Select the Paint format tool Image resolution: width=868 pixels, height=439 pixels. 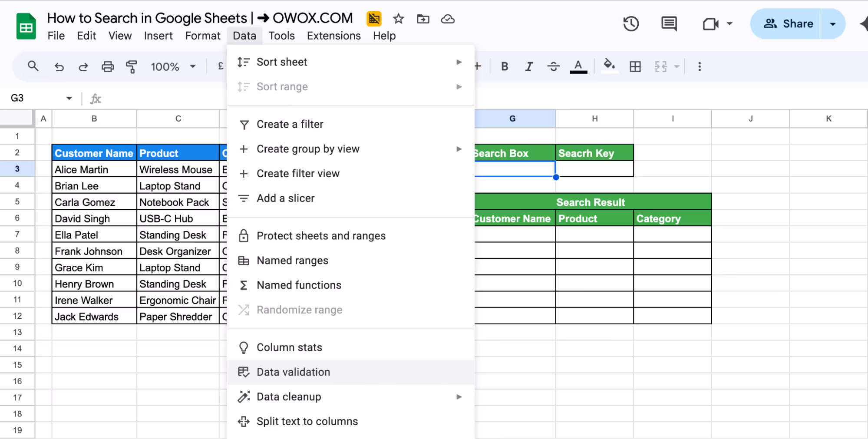131,66
